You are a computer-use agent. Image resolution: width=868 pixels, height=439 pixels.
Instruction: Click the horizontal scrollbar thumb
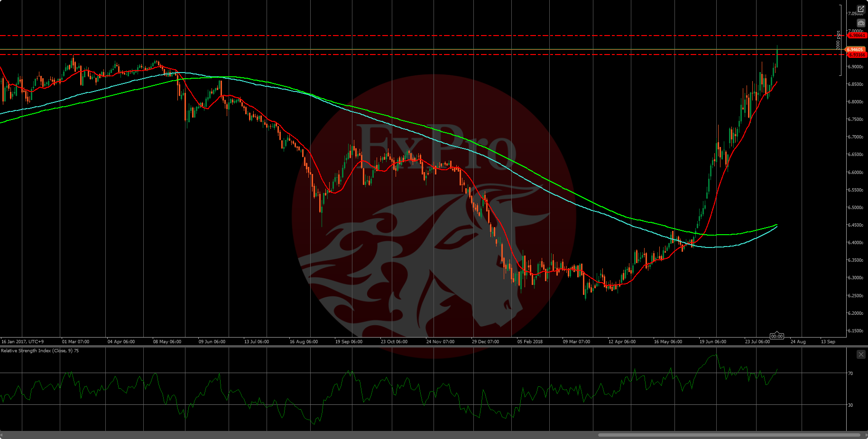point(729,435)
